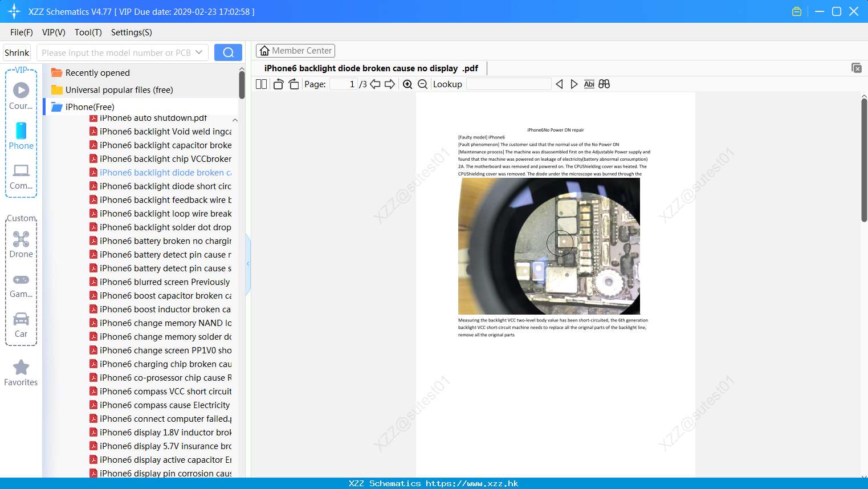Screen dimensions: 868x489
Task: Find next lookup match
Action: [x=574, y=84]
